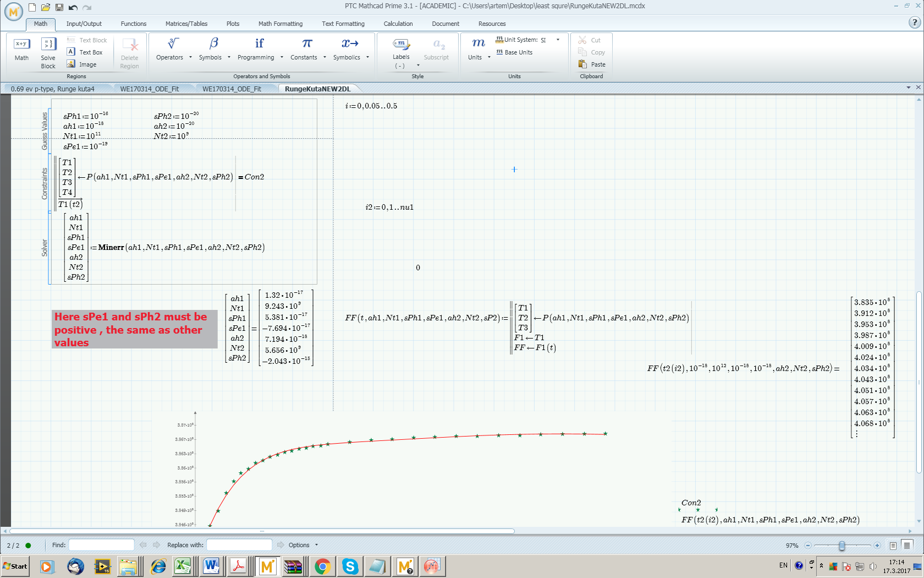Adjust the zoom slider handle

842,546
